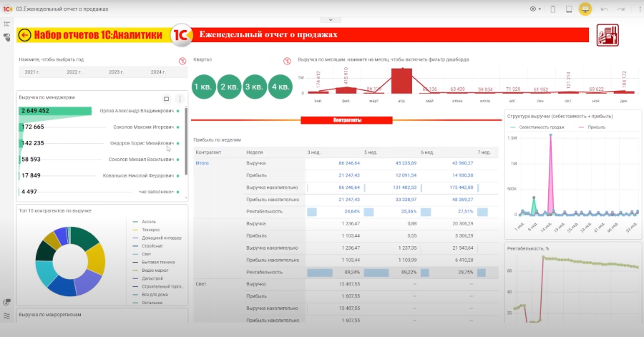The image size is (644, 337).
Task: Click the round 1C logo in banner
Action: tap(181, 35)
